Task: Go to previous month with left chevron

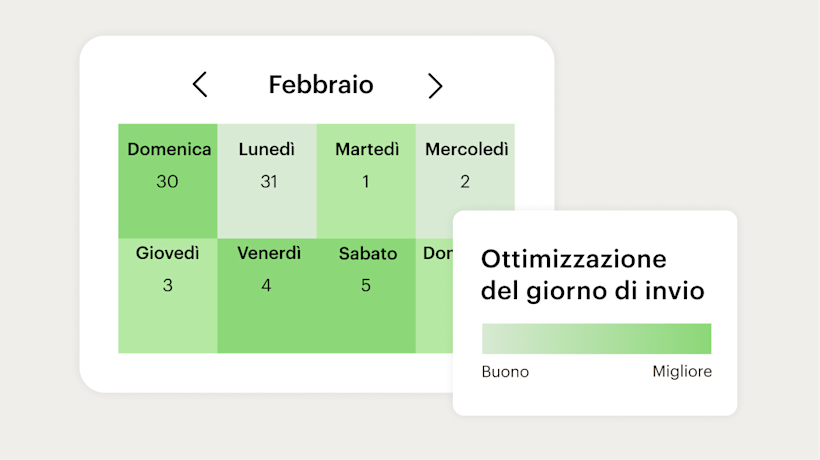Action: 200,85
